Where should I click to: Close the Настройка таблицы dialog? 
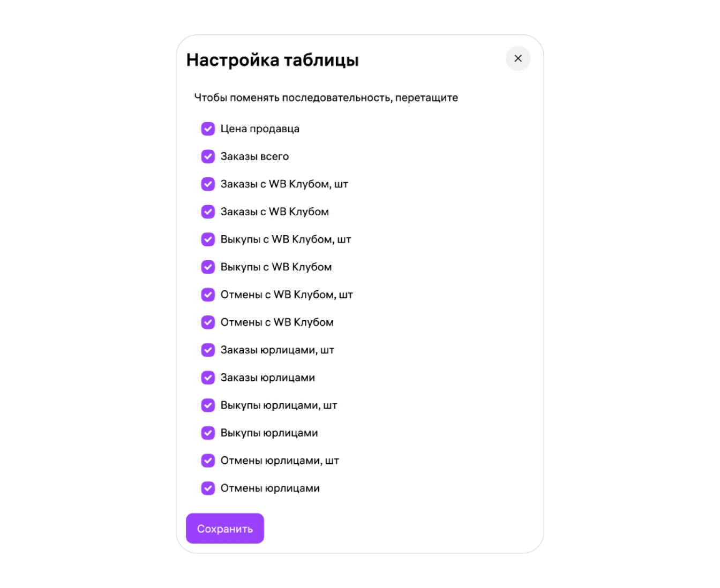point(518,58)
